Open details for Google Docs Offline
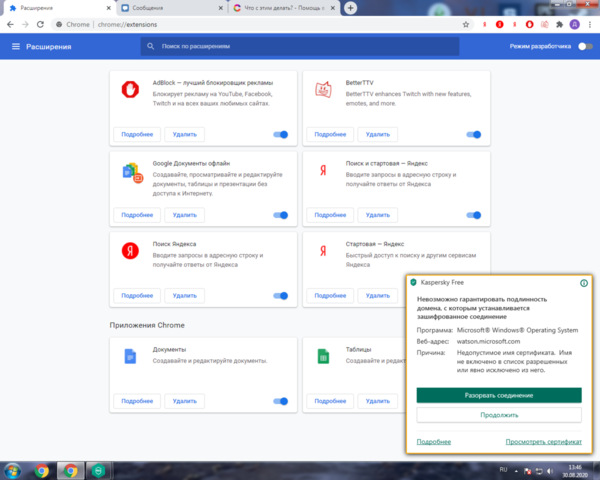The image size is (600, 480). pos(137,215)
